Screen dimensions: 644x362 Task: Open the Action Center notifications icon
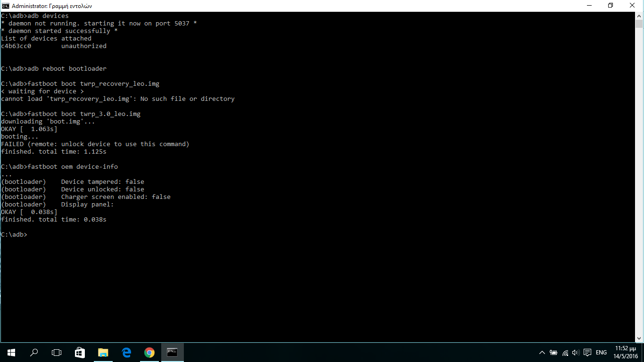tap(587, 353)
